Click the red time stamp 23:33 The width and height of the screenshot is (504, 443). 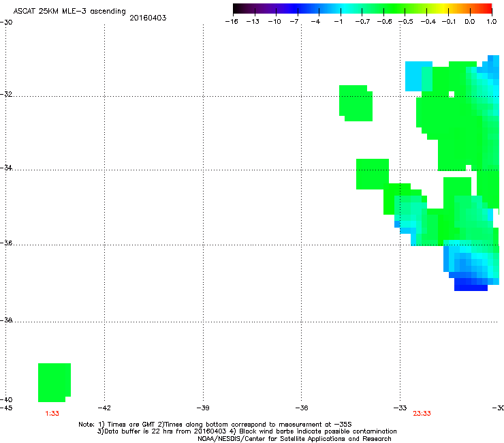pos(422,414)
